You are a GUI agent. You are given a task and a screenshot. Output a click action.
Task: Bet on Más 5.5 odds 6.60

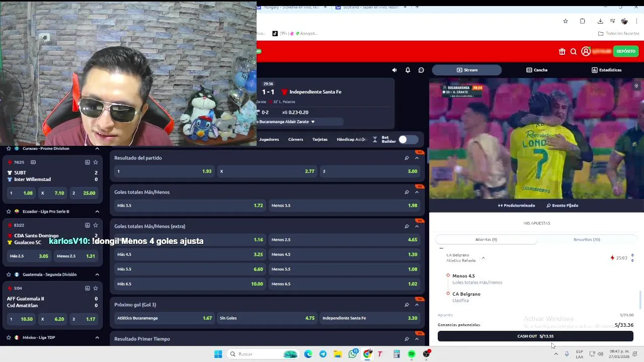(x=190, y=269)
